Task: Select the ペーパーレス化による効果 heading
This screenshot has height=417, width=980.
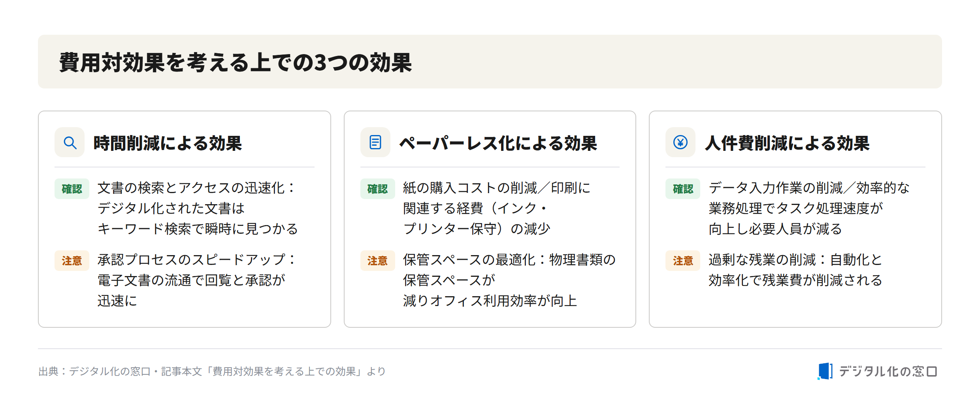Action: click(x=498, y=143)
